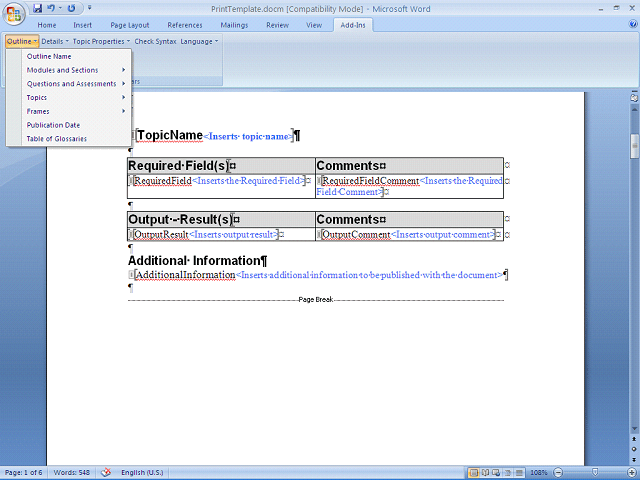Click the vertical scrollbar down arrow

634,429
